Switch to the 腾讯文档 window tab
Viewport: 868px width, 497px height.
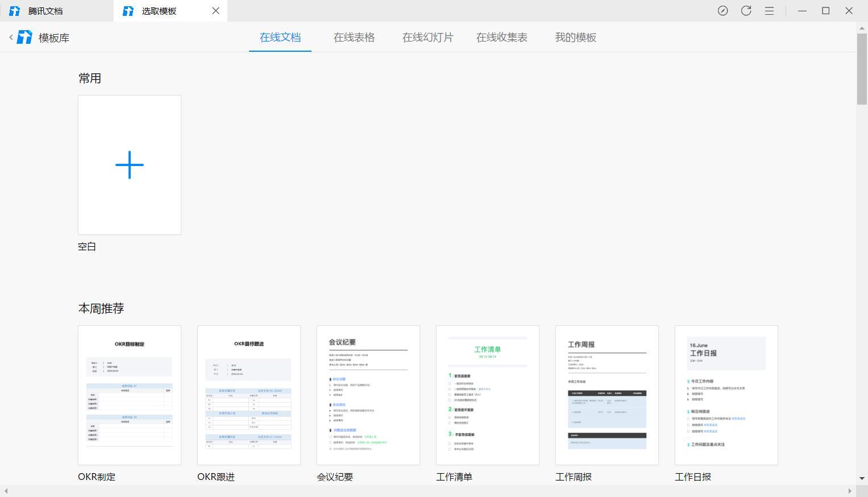pyautogui.click(x=57, y=11)
